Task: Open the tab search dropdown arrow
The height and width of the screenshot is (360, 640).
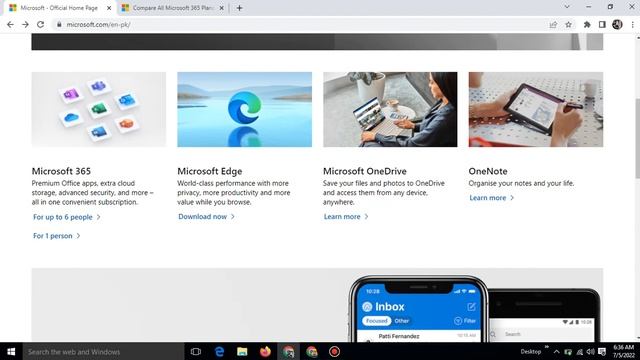Action: (567, 7)
